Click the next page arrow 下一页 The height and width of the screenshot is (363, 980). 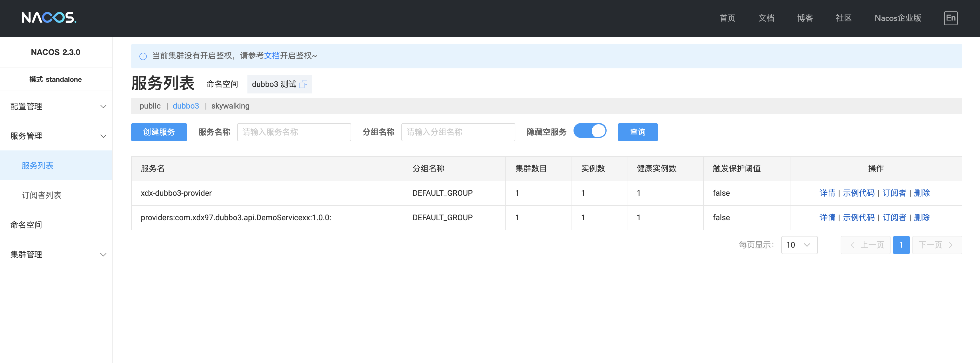[936, 245]
